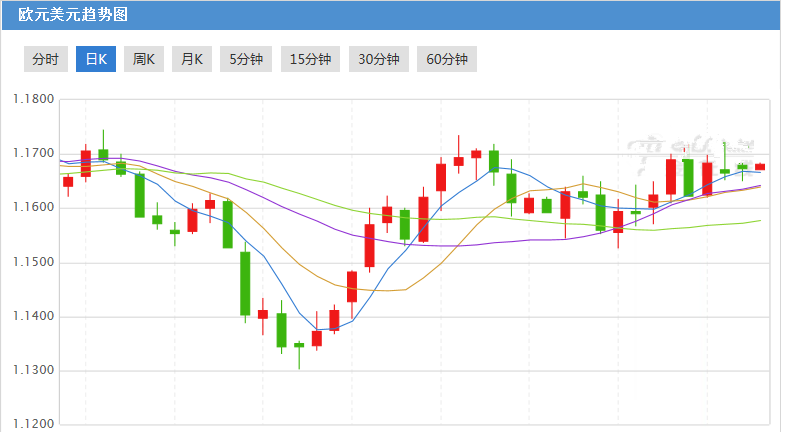The height and width of the screenshot is (432, 786).
Task: Choose the 60分钟 interval tab
Action: point(446,59)
